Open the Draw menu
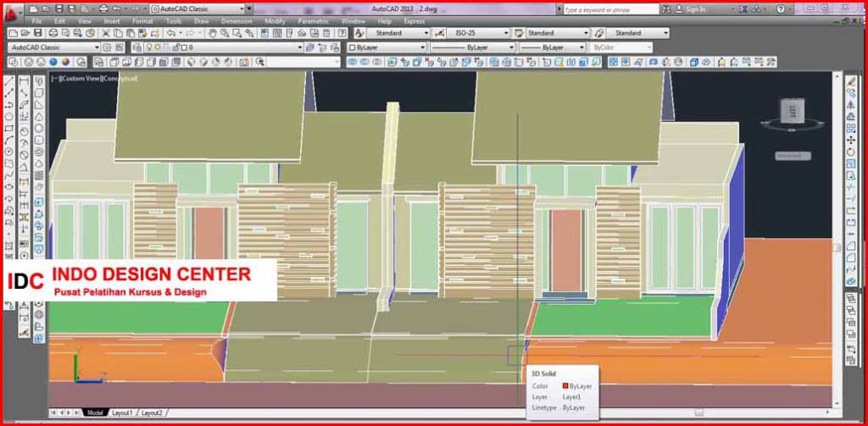This screenshot has height=426, width=868. click(x=201, y=21)
